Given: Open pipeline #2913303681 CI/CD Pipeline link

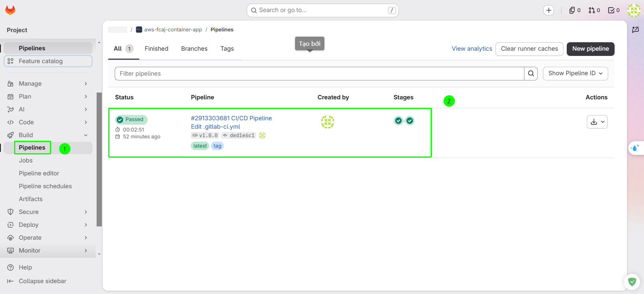Looking at the screenshot, I should (231, 118).
